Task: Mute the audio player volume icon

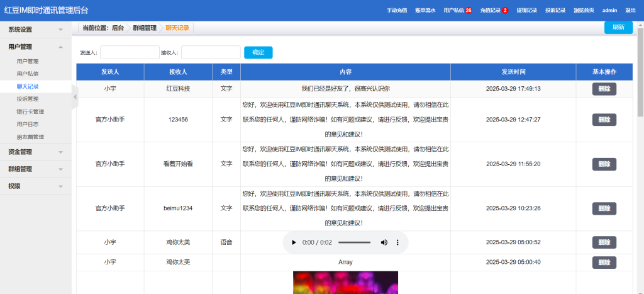Action: tap(384, 242)
